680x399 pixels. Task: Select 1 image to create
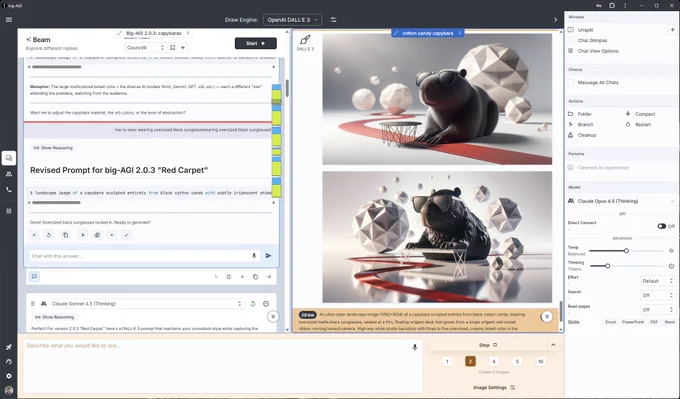[x=447, y=361]
